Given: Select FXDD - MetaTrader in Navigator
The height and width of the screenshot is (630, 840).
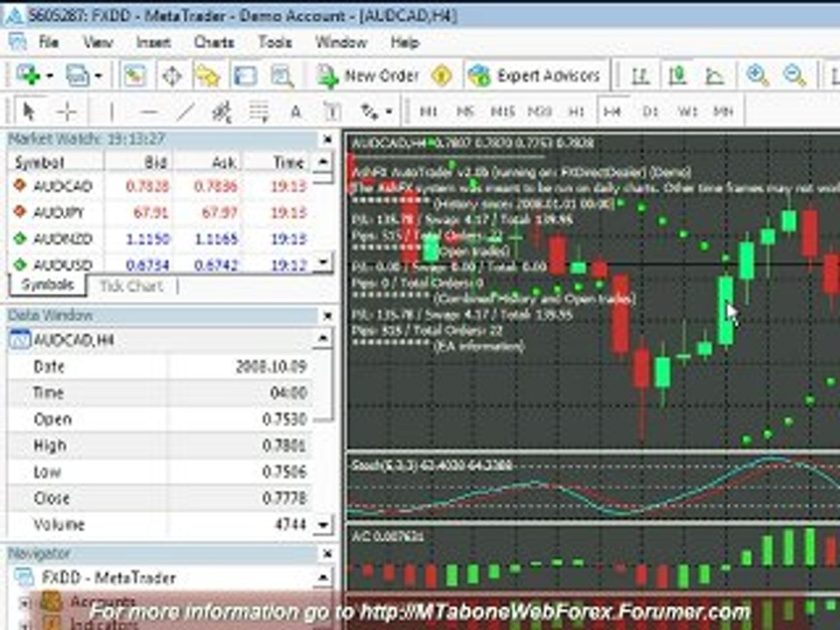Looking at the screenshot, I should click(108, 577).
